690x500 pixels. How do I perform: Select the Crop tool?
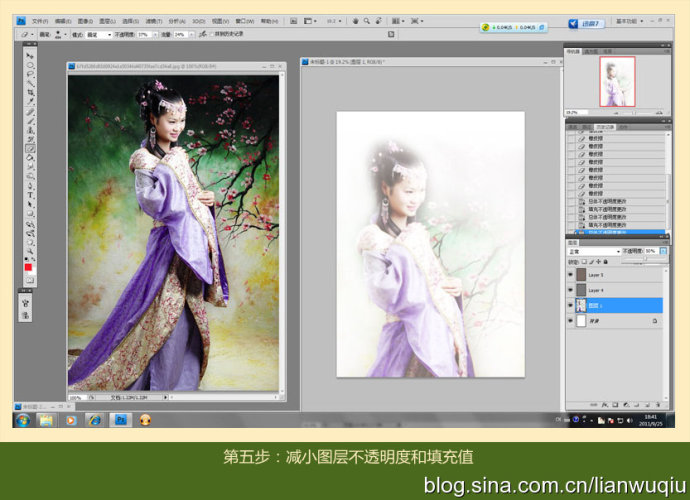click(30, 92)
